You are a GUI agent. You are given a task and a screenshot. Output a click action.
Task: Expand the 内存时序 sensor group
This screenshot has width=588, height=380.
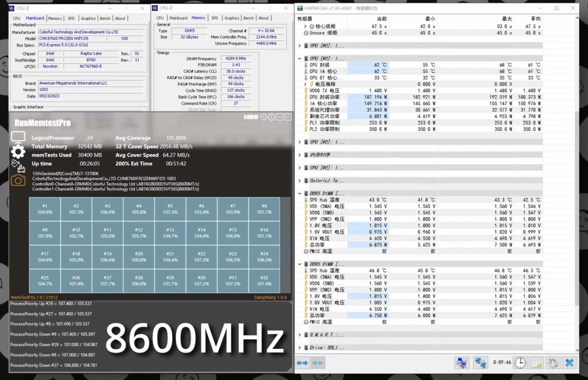(x=300, y=155)
